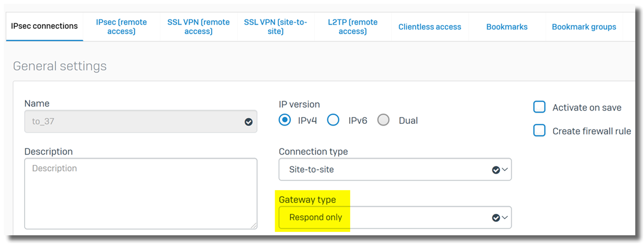Open the Connection type dropdown

coord(395,170)
